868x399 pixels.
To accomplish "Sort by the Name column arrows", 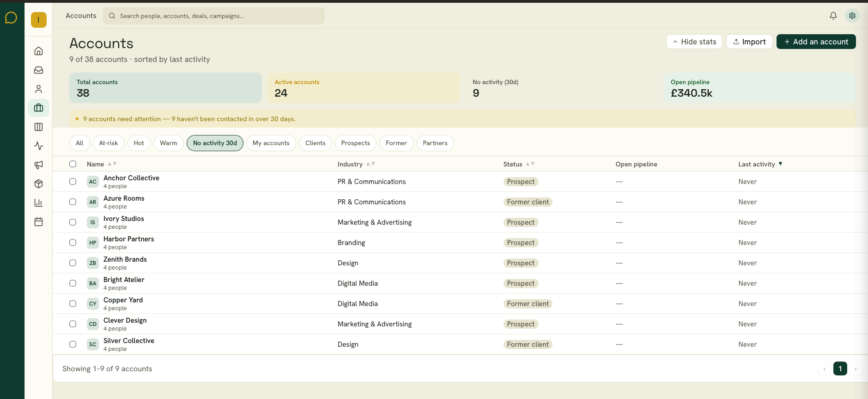I will [x=112, y=164].
